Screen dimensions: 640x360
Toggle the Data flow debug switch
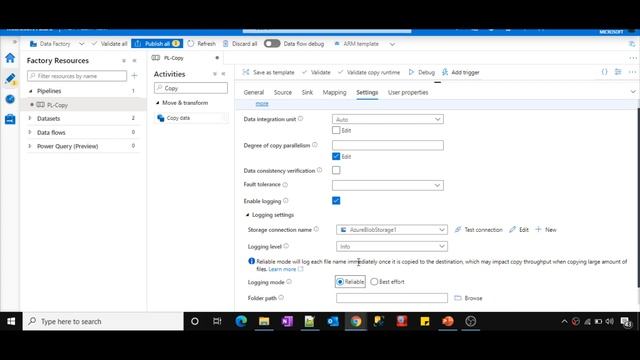[272, 43]
